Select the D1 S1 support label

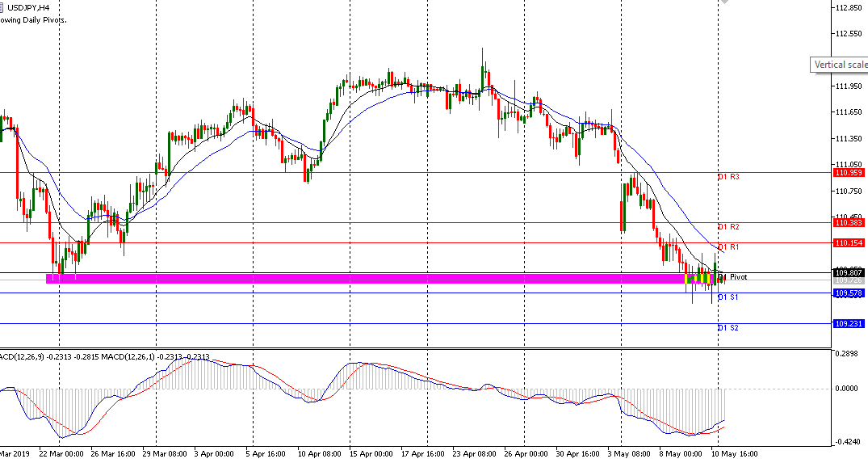(x=728, y=297)
